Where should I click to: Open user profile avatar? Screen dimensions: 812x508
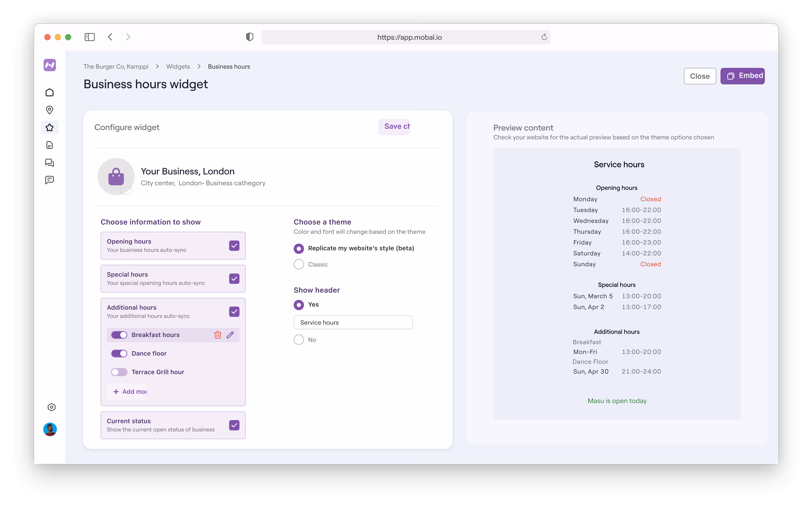(x=50, y=429)
